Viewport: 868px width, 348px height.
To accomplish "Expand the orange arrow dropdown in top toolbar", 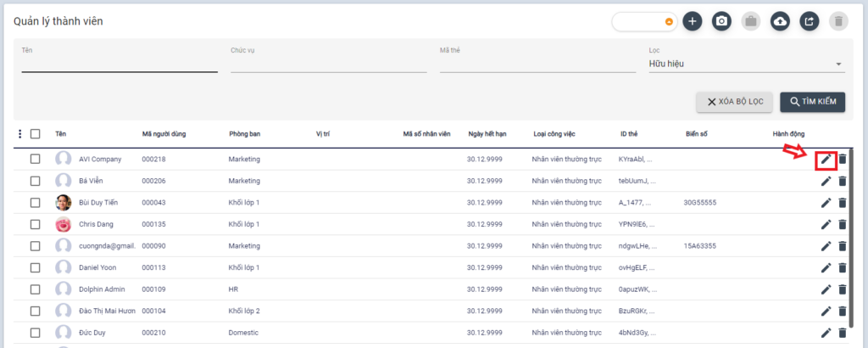I will pos(669,22).
